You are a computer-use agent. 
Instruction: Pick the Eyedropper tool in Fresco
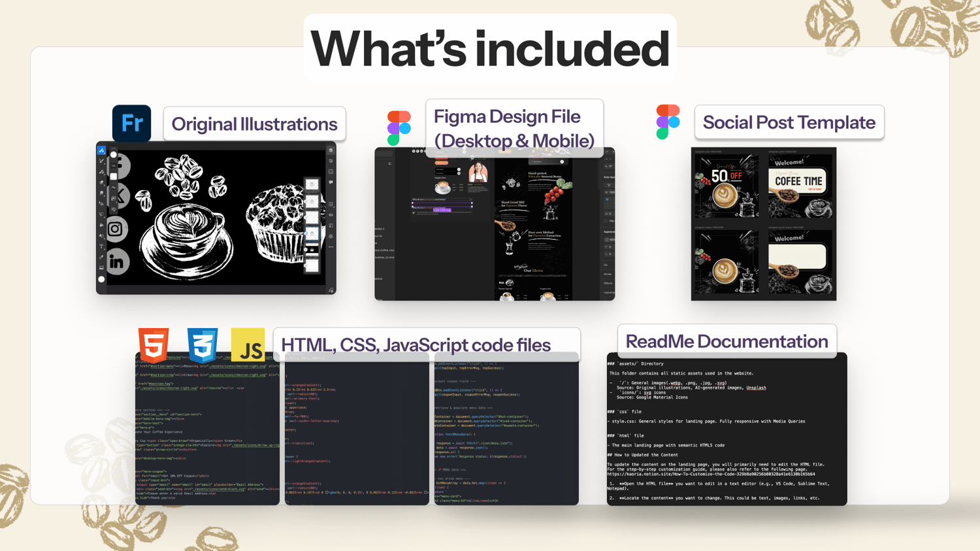[102, 258]
